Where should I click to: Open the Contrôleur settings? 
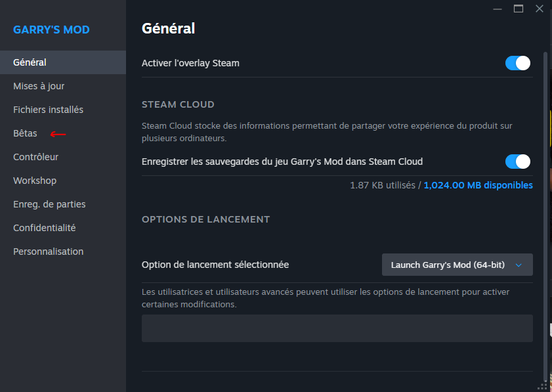(x=35, y=157)
